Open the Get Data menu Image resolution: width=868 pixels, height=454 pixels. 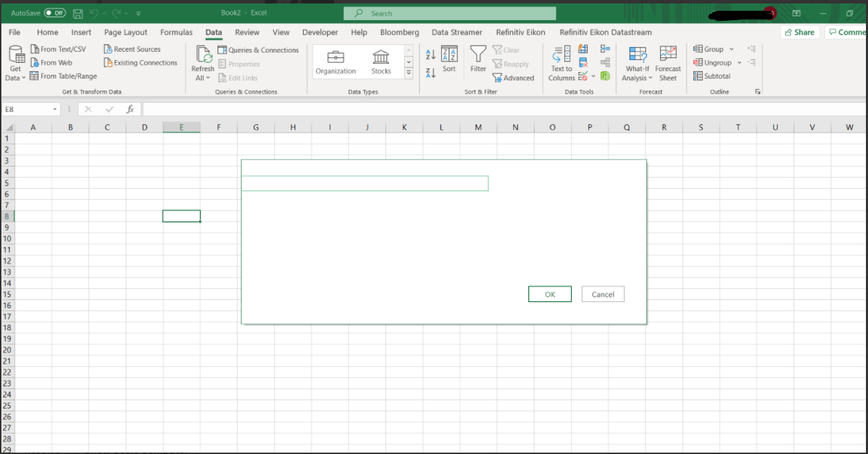(16, 64)
